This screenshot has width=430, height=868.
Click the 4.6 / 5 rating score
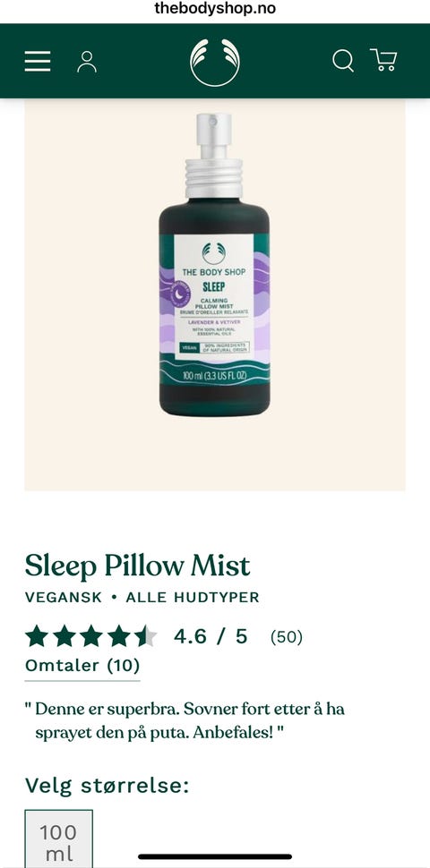coord(211,636)
